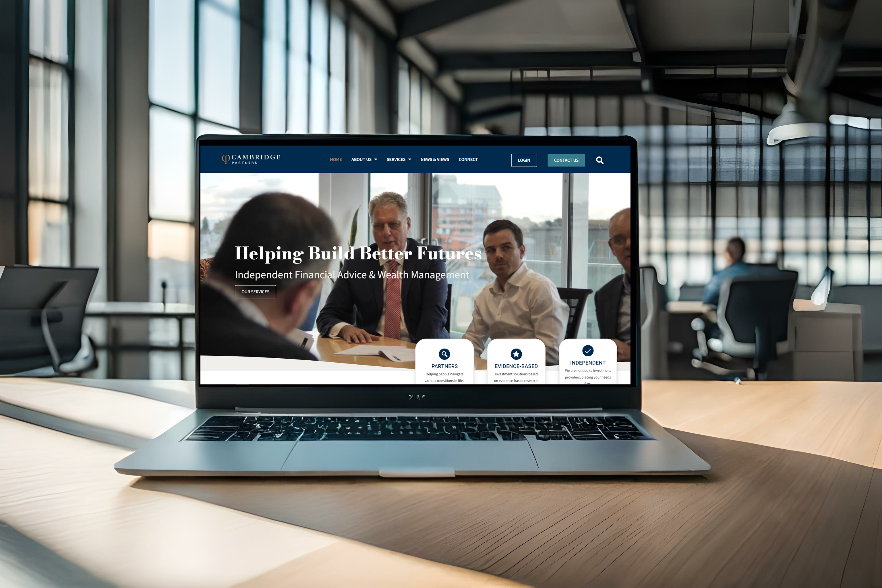Toggle the LOGIN portal access
Viewport: 882px width, 588px height.
pos(523,159)
